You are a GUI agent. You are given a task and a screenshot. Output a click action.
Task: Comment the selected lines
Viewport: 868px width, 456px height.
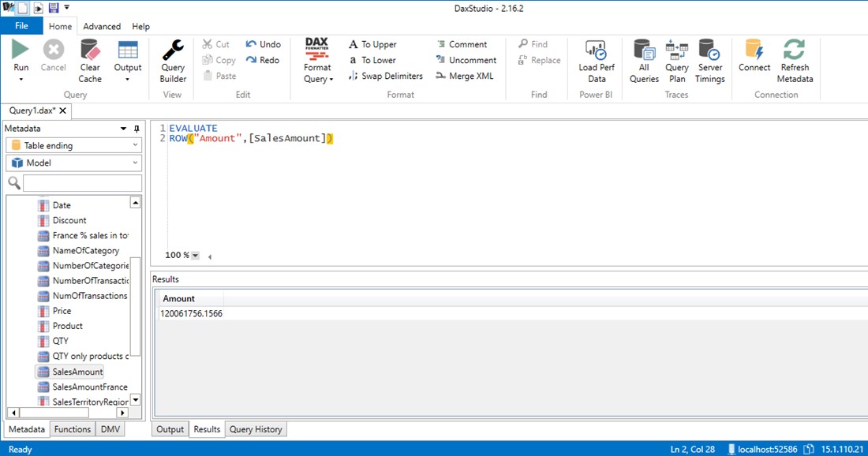(x=462, y=44)
